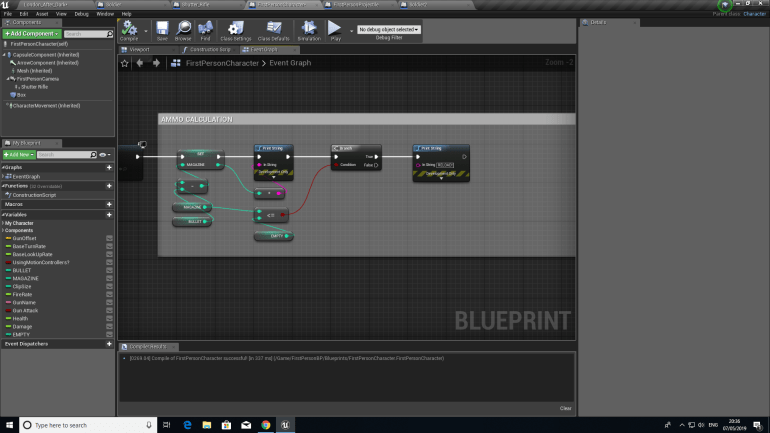Toggle visibility eye for ClipSize variable
Image resolution: width=770 pixels, height=433 pixels.
pos(110,286)
